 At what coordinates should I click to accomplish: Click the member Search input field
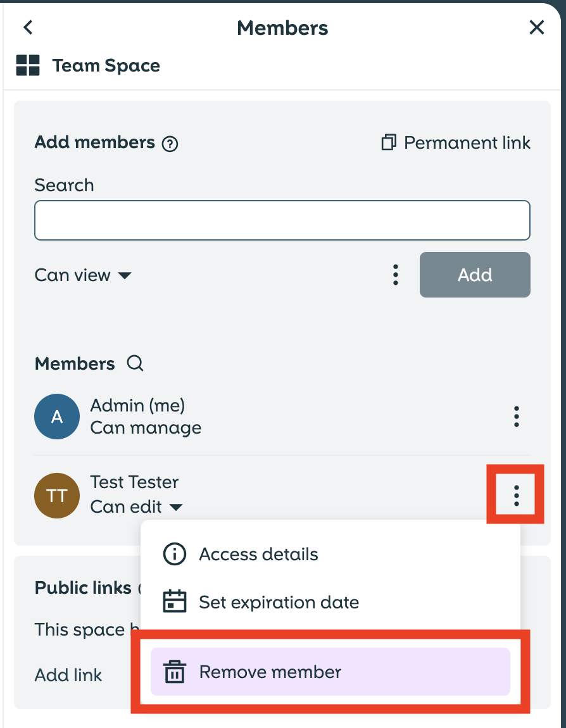(x=282, y=220)
